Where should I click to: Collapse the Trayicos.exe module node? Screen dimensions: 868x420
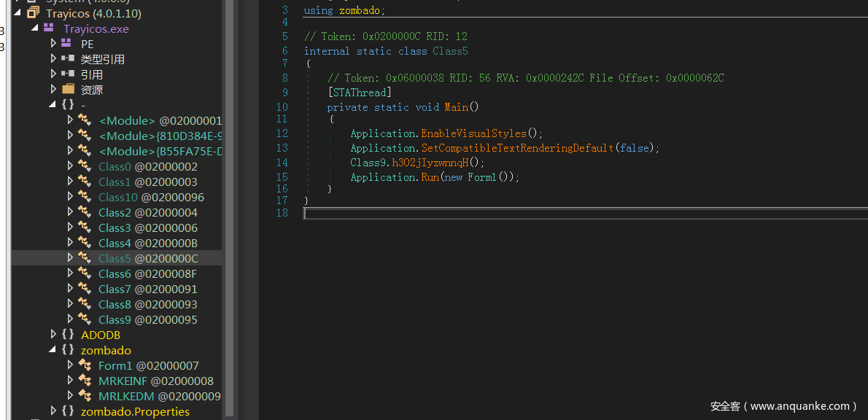(34, 28)
